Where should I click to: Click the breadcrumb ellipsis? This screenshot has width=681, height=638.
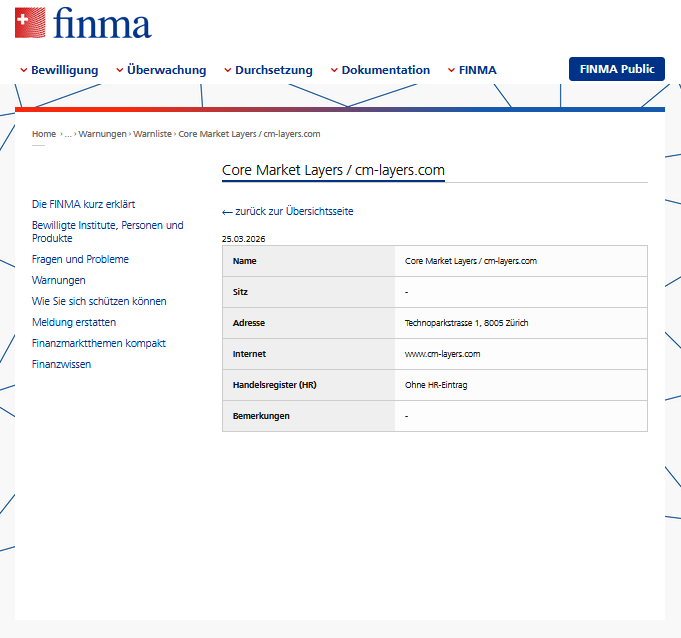pos(68,134)
